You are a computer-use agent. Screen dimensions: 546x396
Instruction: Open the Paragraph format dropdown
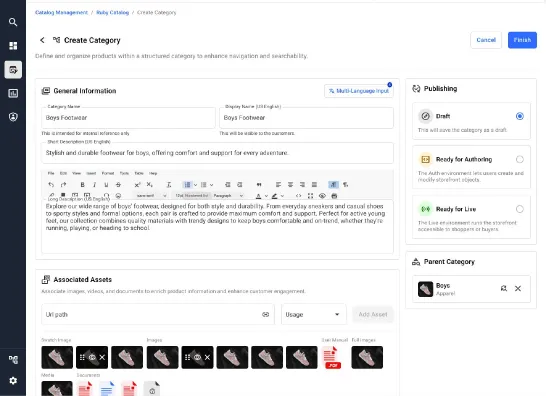(228, 196)
